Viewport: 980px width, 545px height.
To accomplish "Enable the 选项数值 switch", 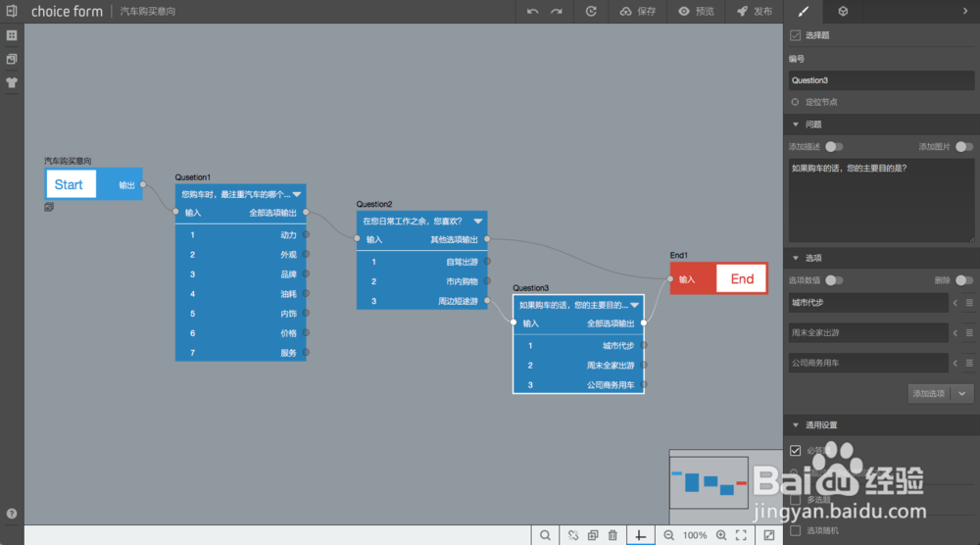I will [834, 280].
